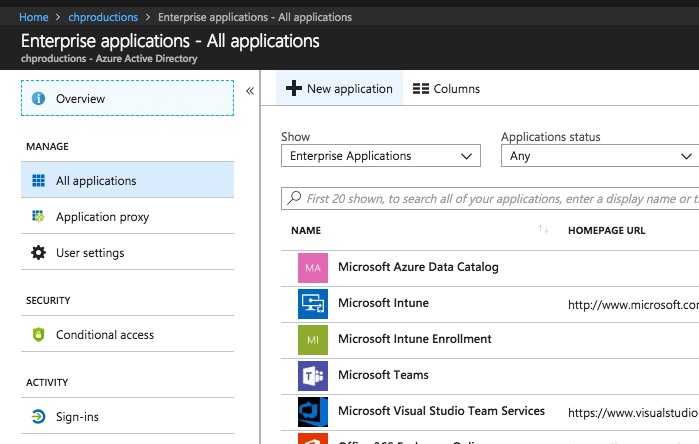Click the Application proxy icon
Viewport: 699px width, 444px height.
click(x=38, y=217)
